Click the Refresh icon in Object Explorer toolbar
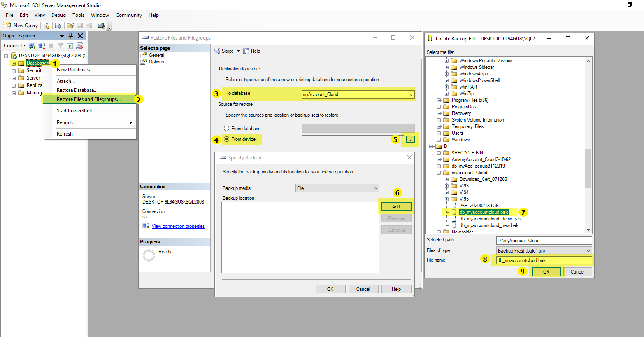This screenshot has height=337, width=644. [x=70, y=46]
